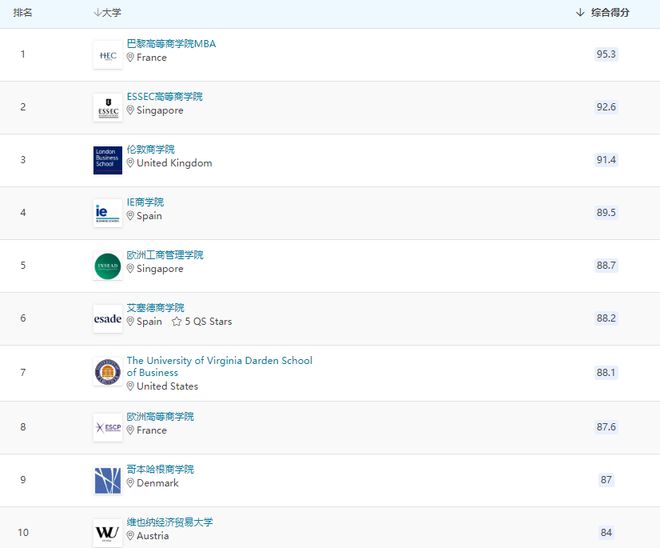Click the 91.4 overall score
Screen dimensions: 660x548
(x=606, y=160)
